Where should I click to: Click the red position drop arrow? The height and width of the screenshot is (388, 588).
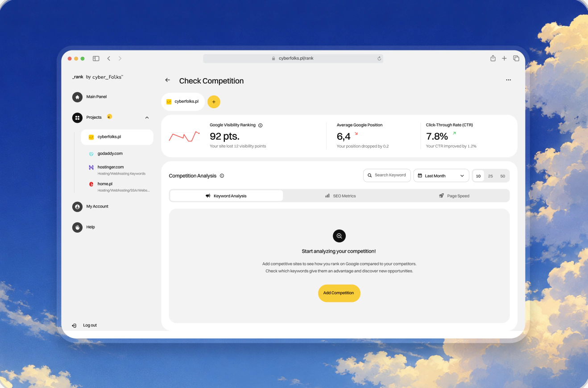point(356,134)
